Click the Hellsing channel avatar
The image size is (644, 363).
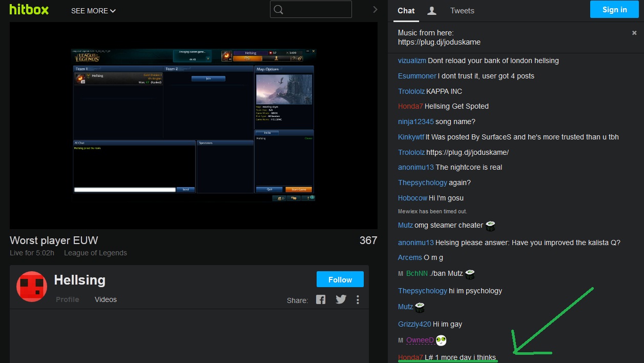click(32, 286)
